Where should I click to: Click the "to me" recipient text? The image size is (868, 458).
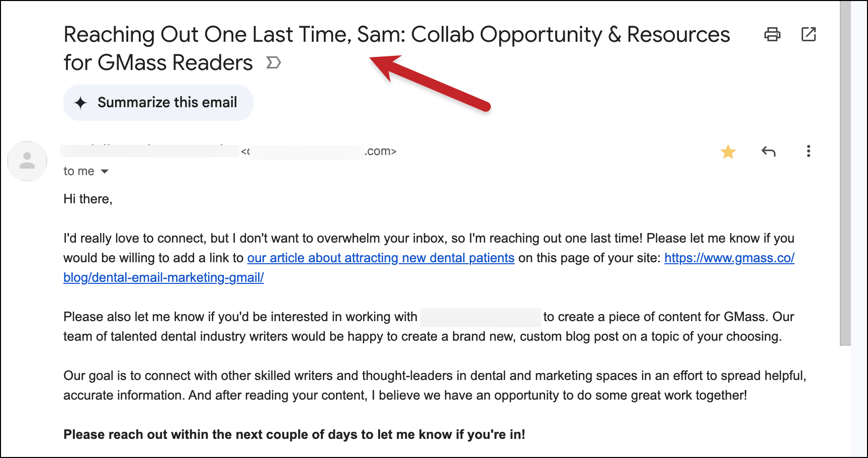[x=78, y=171]
